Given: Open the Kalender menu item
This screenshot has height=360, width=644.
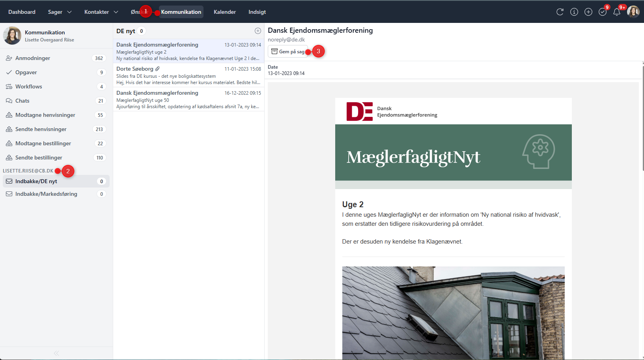Looking at the screenshot, I should pos(225,12).
